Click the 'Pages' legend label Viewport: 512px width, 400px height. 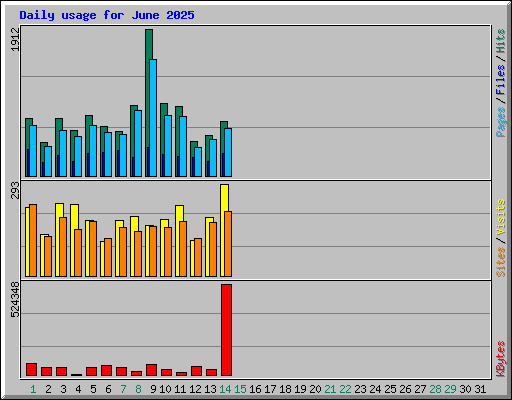(x=500, y=122)
